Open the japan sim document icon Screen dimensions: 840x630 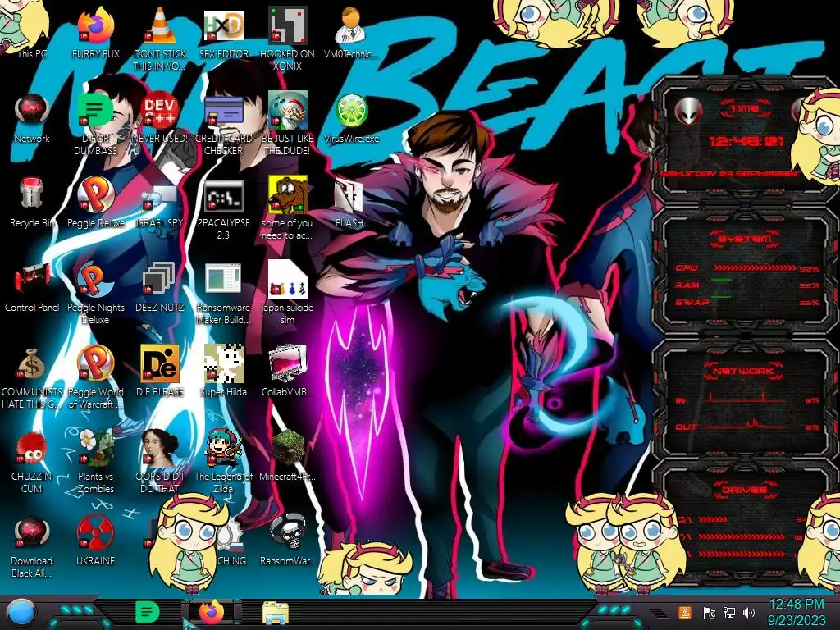(287, 280)
